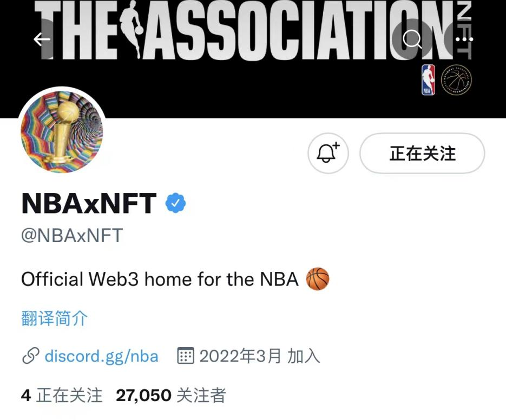506x420 pixels.
Task: Click the NBAxNFT display name
Action: (89, 203)
